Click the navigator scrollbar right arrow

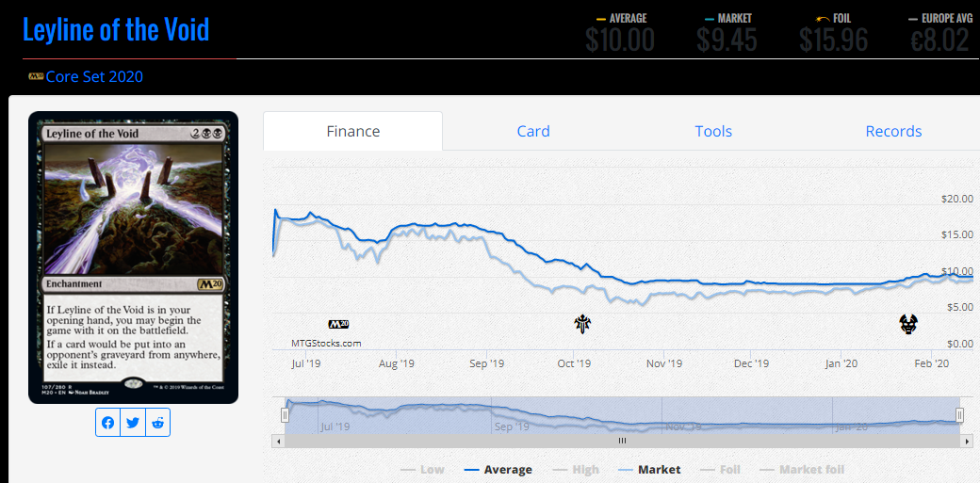(968, 442)
